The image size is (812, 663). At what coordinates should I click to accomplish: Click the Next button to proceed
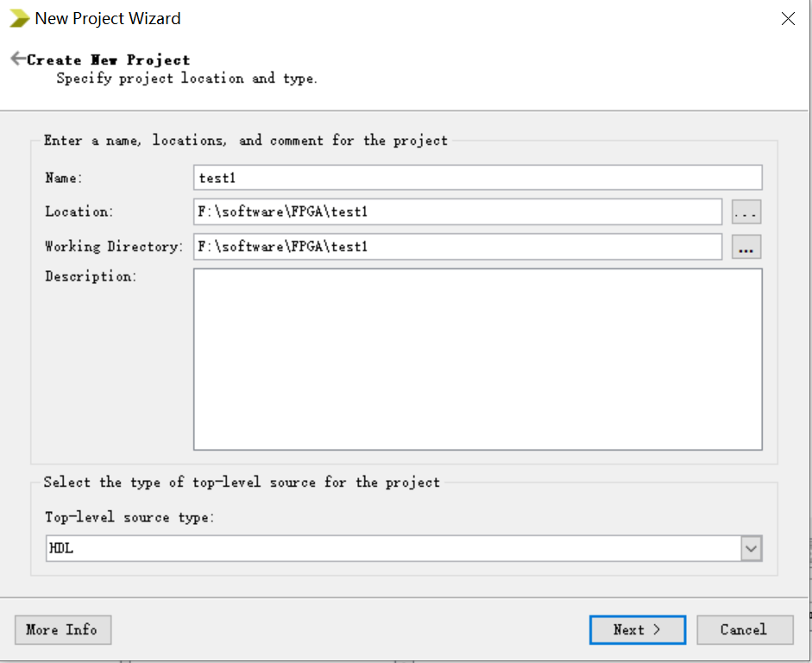(x=637, y=629)
